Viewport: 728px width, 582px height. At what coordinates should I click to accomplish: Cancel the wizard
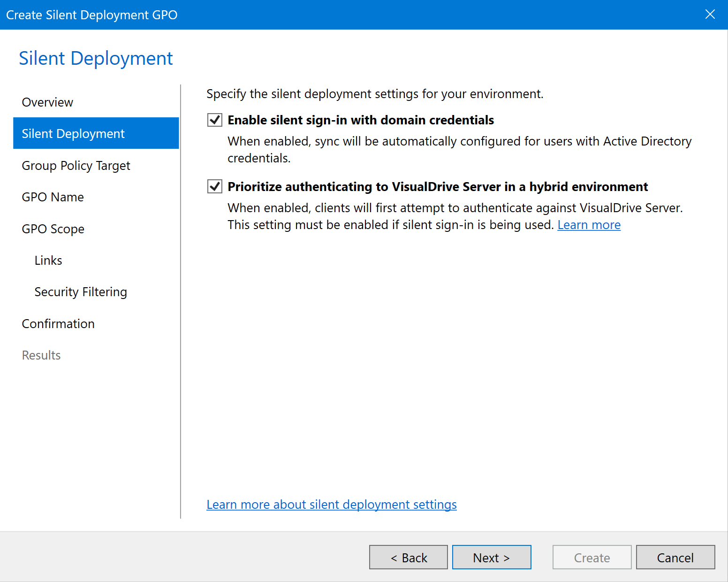(x=675, y=558)
